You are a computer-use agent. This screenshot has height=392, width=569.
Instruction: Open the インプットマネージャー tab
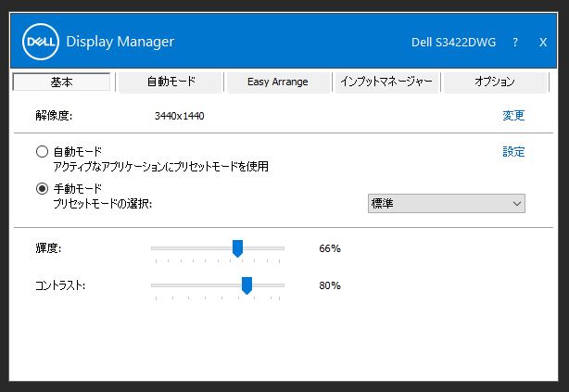[x=386, y=82]
